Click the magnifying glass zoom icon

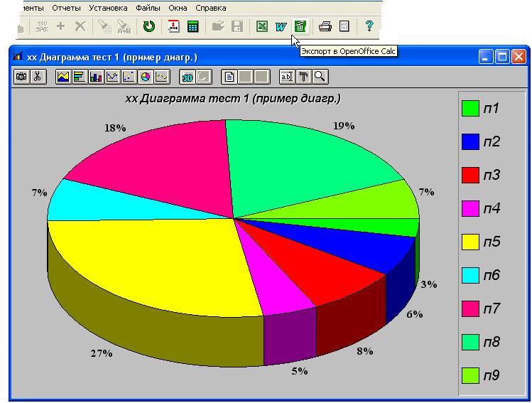click(x=320, y=77)
